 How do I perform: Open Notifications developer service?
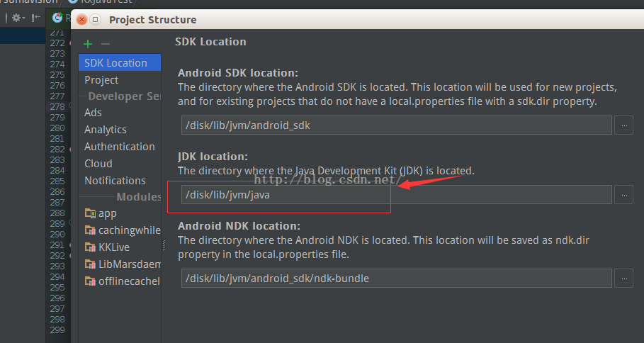[x=115, y=180]
